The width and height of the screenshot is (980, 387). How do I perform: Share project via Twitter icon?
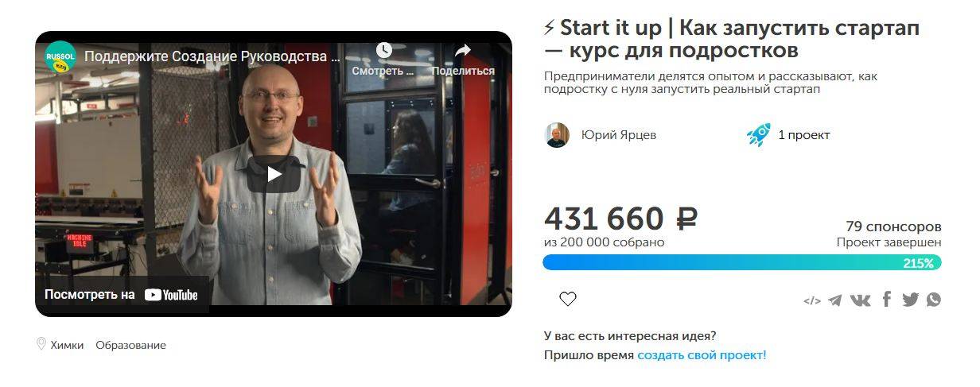pos(910,300)
